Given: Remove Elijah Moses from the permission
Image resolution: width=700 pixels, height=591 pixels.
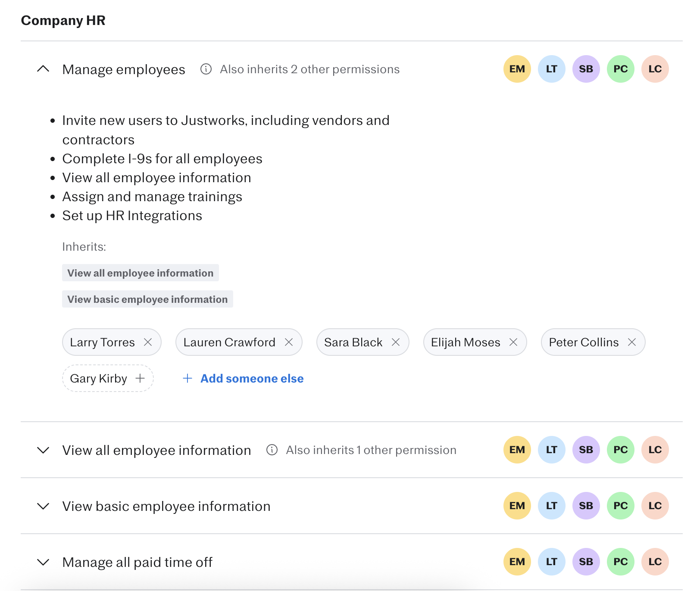Looking at the screenshot, I should (x=513, y=342).
